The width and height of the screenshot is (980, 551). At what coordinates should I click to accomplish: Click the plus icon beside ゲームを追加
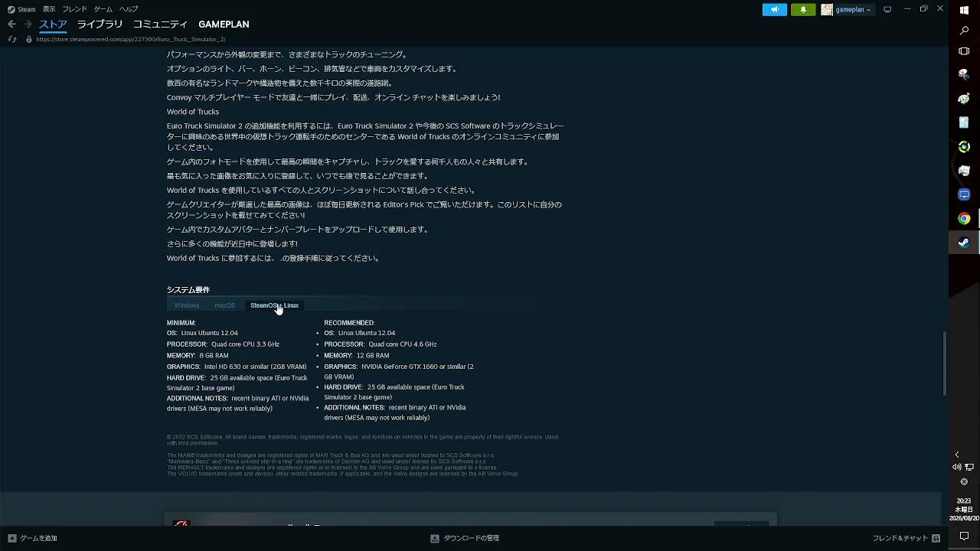(x=12, y=539)
